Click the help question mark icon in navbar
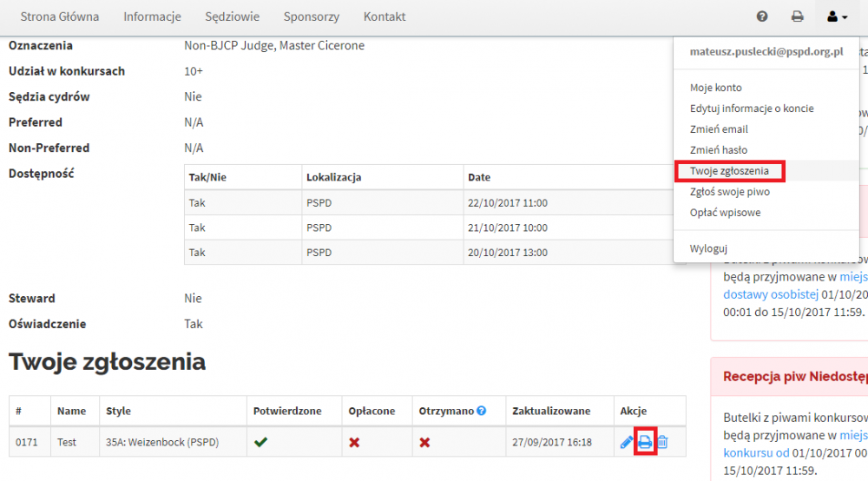Viewport: 868px width, 481px height. [x=762, y=16]
